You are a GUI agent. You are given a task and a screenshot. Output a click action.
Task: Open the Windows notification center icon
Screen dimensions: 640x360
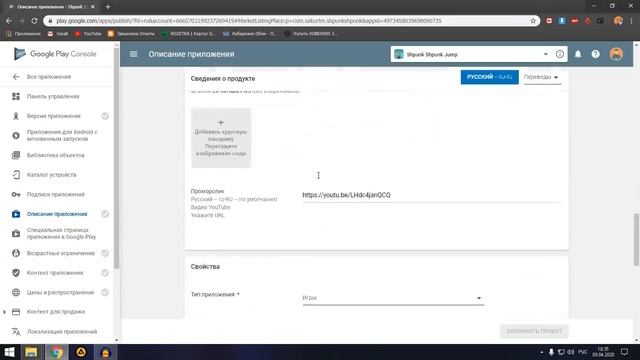point(624,352)
